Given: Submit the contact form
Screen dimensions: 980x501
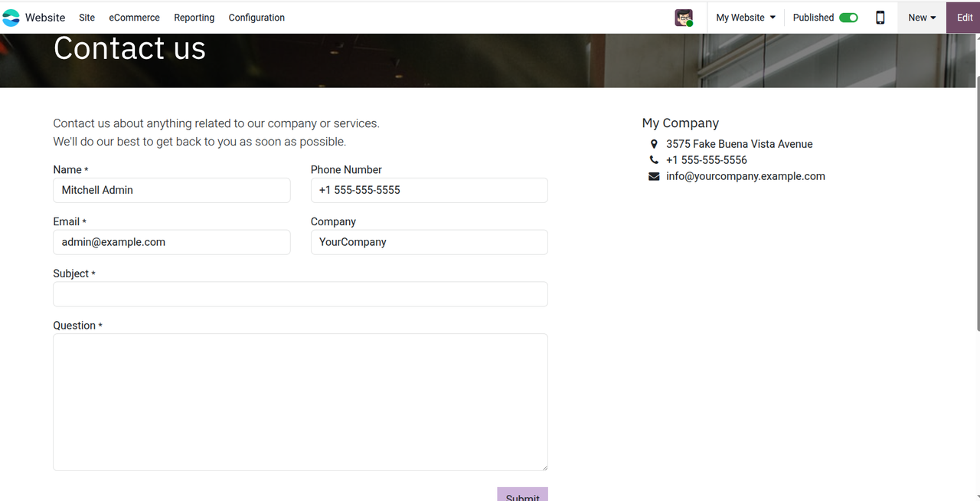Looking at the screenshot, I should (522, 495).
